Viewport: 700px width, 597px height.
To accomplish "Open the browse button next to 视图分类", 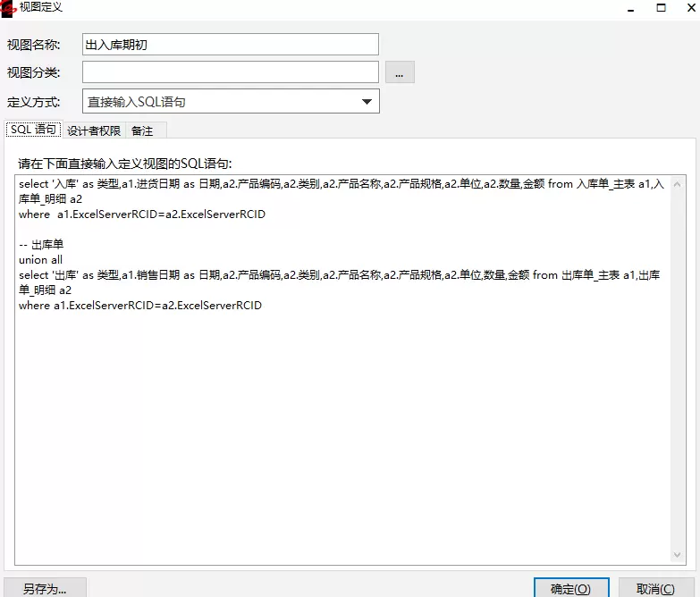I will pyautogui.click(x=400, y=72).
